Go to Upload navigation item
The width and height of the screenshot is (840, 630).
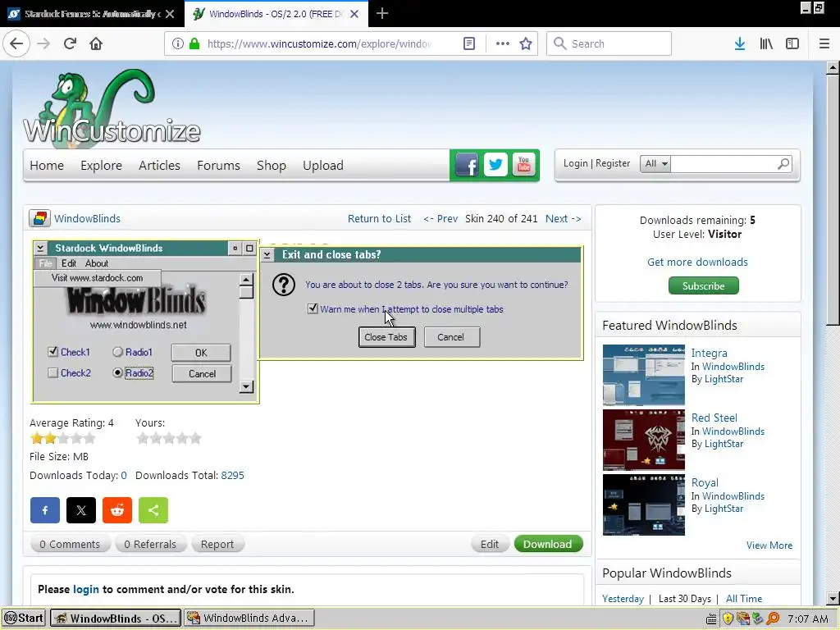point(323,166)
